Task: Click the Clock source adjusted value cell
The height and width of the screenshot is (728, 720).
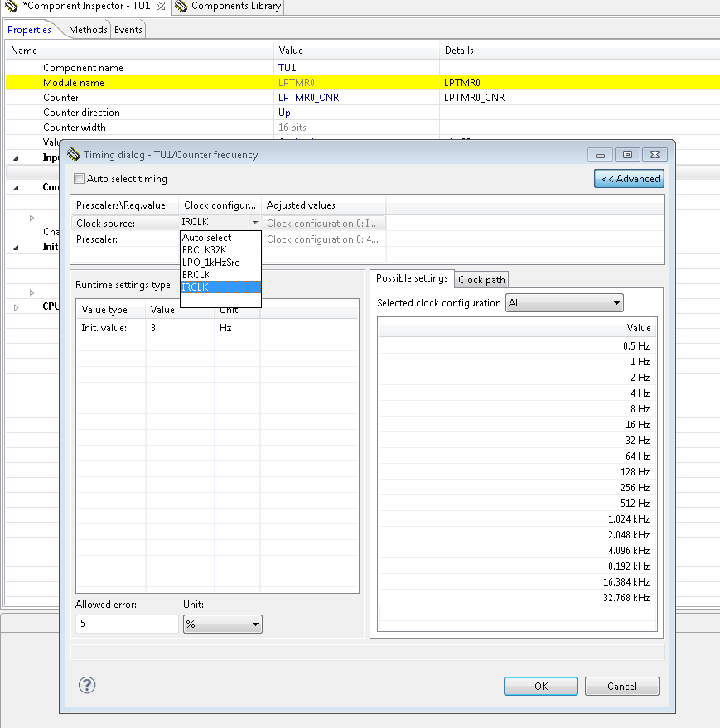Action: 323,224
